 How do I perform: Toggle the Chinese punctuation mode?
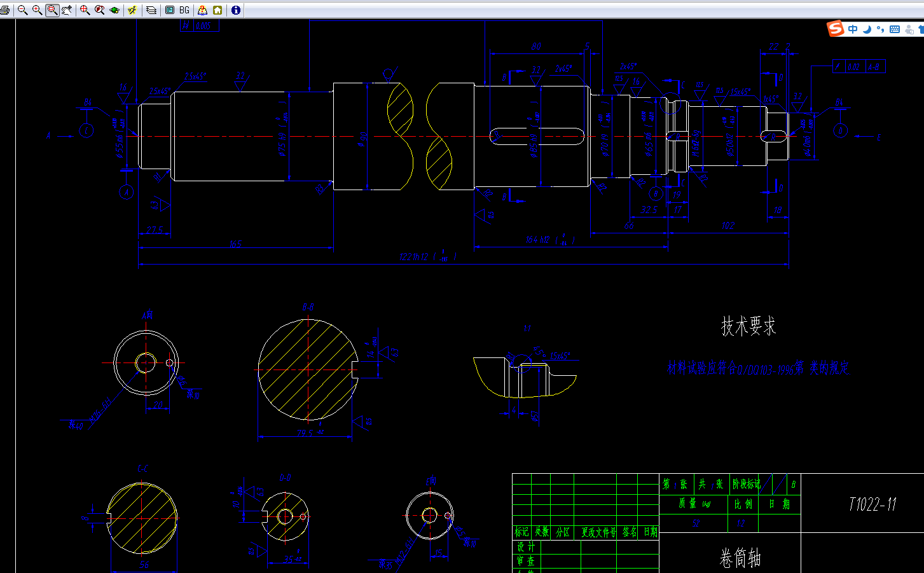[x=880, y=29]
